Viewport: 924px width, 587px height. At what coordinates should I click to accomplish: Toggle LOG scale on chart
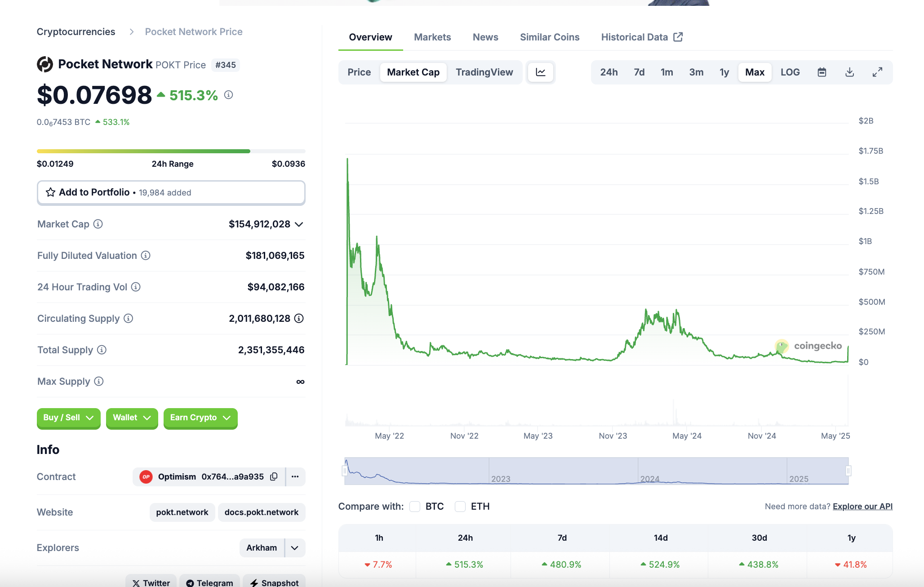tap(790, 72)
